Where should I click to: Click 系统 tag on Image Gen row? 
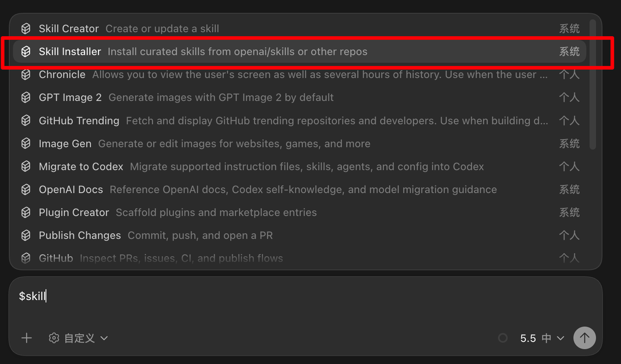coord(569,144)
